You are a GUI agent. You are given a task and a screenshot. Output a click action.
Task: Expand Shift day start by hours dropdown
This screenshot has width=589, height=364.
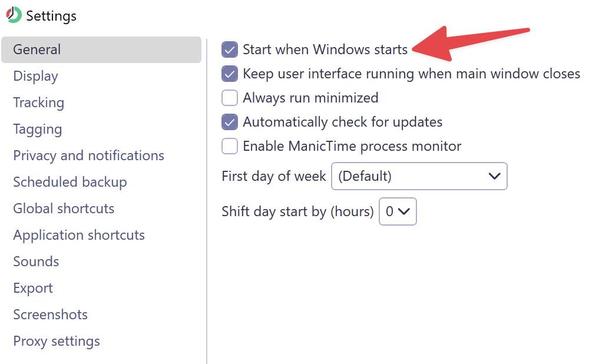[398, 211]
